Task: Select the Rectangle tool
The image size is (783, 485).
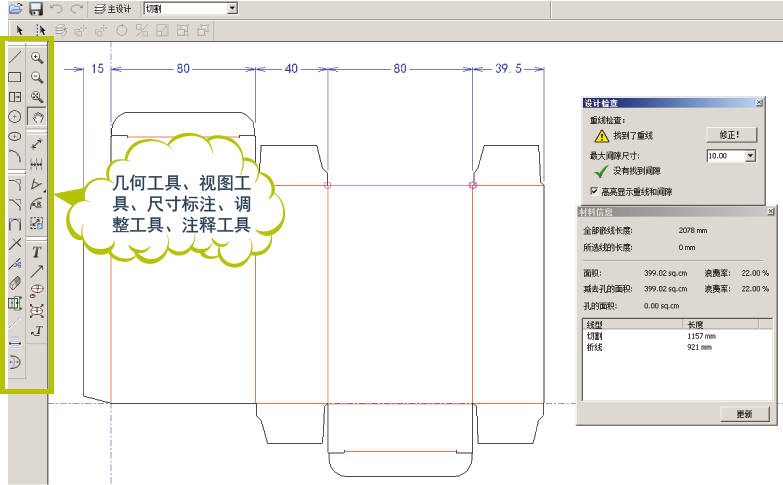Action: tap(15, 77)
